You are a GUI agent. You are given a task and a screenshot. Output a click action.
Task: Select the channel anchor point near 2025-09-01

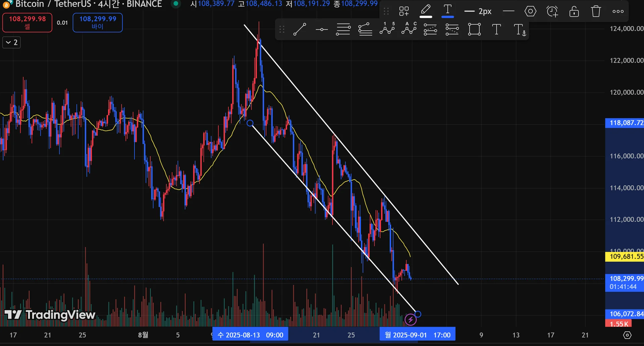[x=418, y=314]
